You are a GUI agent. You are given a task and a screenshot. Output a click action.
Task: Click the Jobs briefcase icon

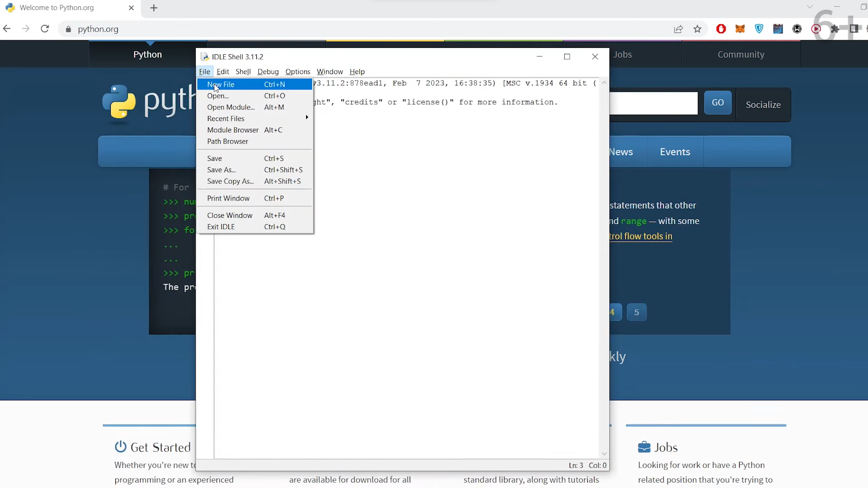pyautogui.click(x=644, y=447)
